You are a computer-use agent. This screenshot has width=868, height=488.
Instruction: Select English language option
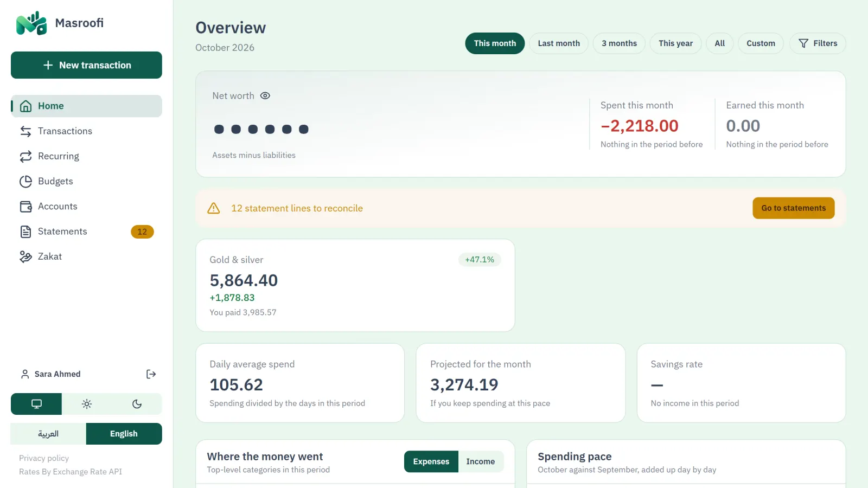tap(124, 434)
